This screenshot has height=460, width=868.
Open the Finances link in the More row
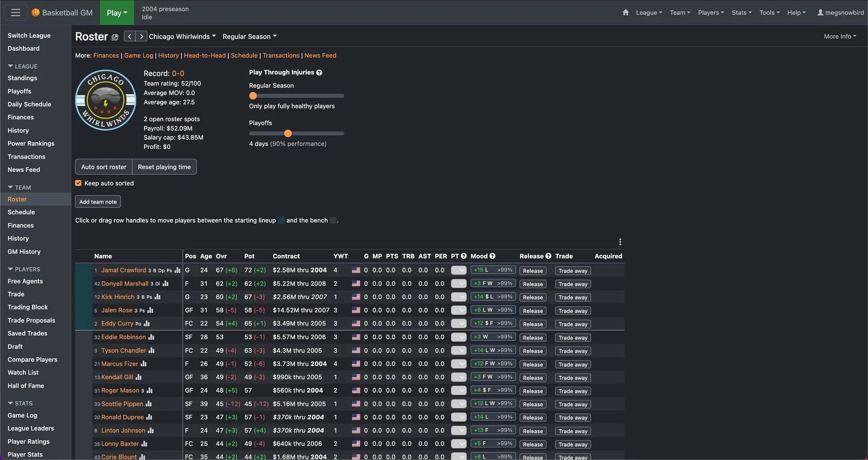tap(106, 55)
